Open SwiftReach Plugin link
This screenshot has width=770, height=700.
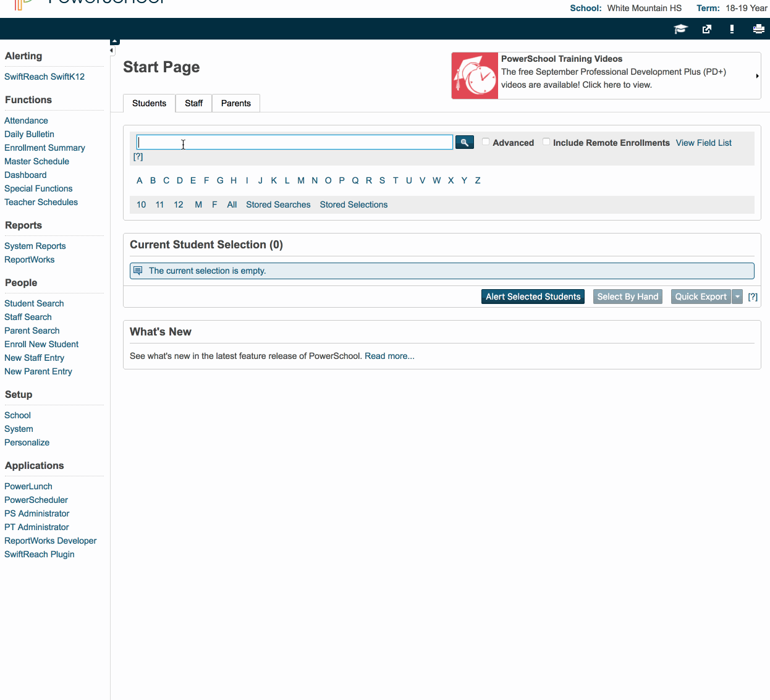39,554
